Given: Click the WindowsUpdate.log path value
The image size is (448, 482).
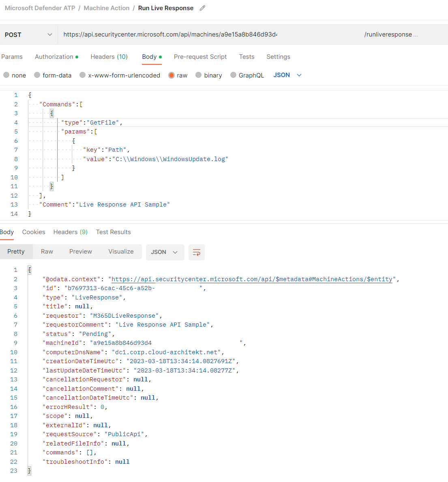Looking at the screenshot, I should click(x=170, y=159).
